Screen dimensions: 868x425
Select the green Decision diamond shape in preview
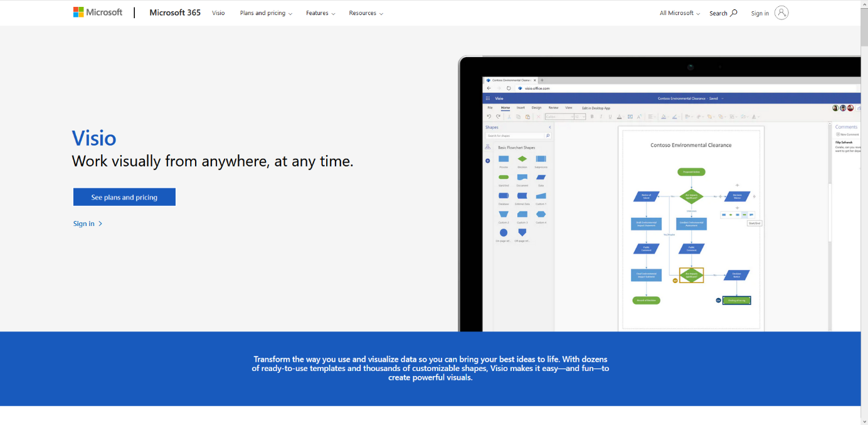tap(522, 159)
